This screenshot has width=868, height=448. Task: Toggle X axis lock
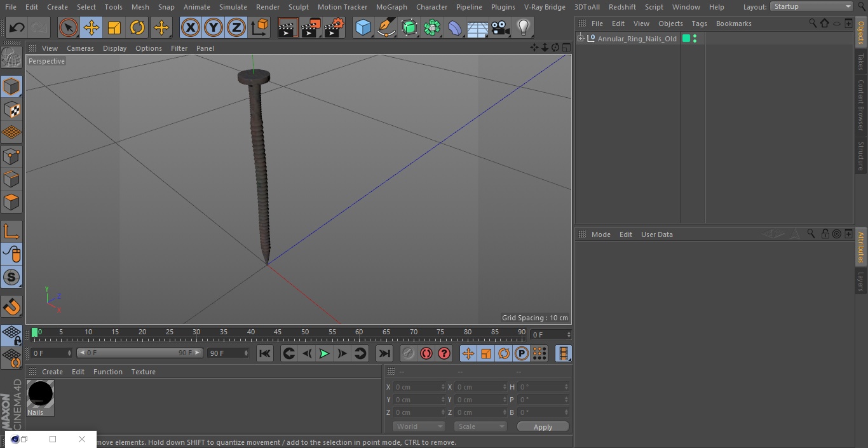pyautogui.click(x=190, y=27)
